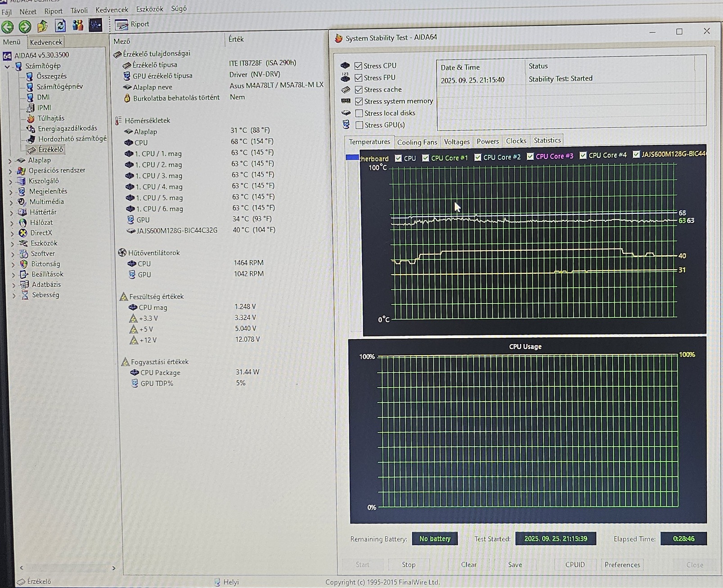Expand the Multimédia tree node
Viewport: 723px width, 588px height.
(x=11, y=202)
